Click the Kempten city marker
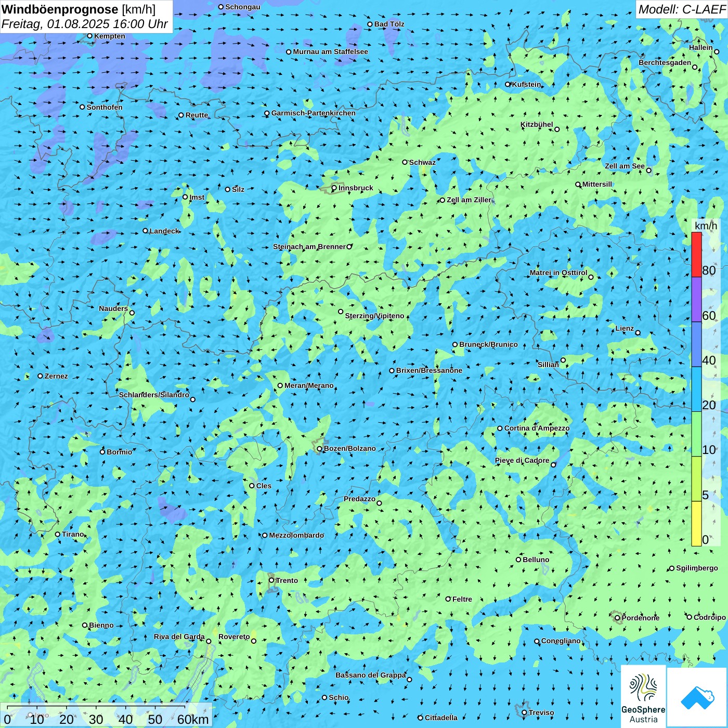 coord(90,36)
